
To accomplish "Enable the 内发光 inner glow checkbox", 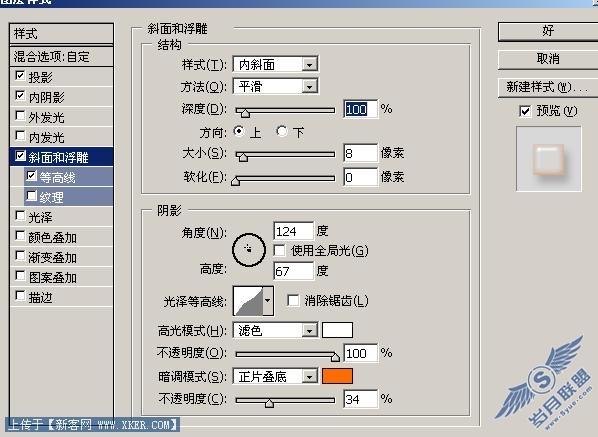I will pyautogui.click(x=20, y=135).
